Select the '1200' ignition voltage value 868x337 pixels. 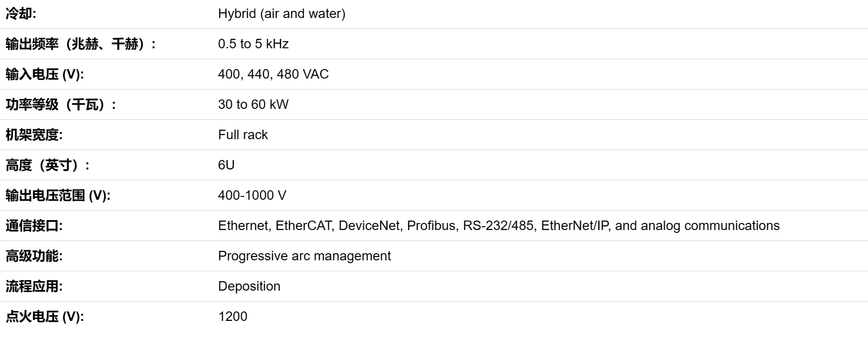[x=232, y=317]
